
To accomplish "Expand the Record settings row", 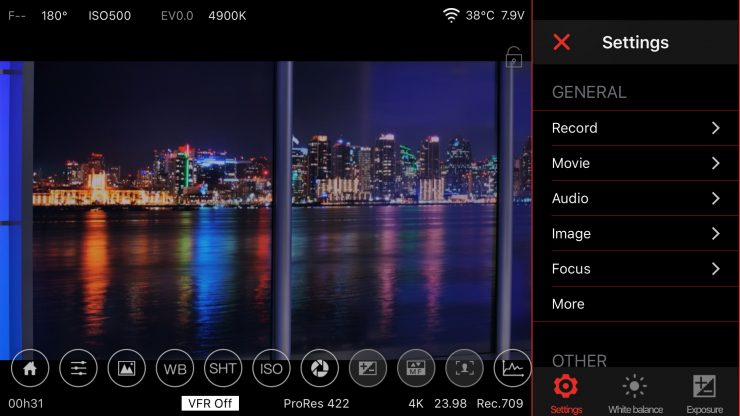I will point(636,128).
